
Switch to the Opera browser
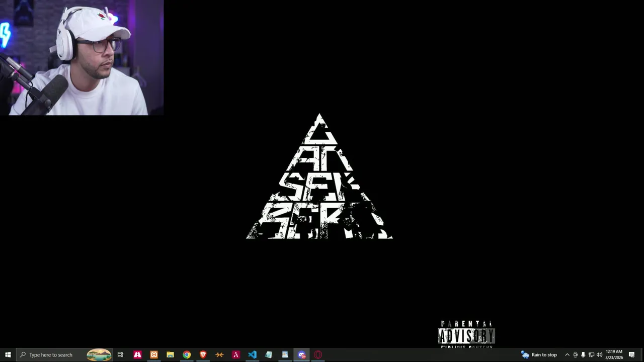(x=318, y=354)
